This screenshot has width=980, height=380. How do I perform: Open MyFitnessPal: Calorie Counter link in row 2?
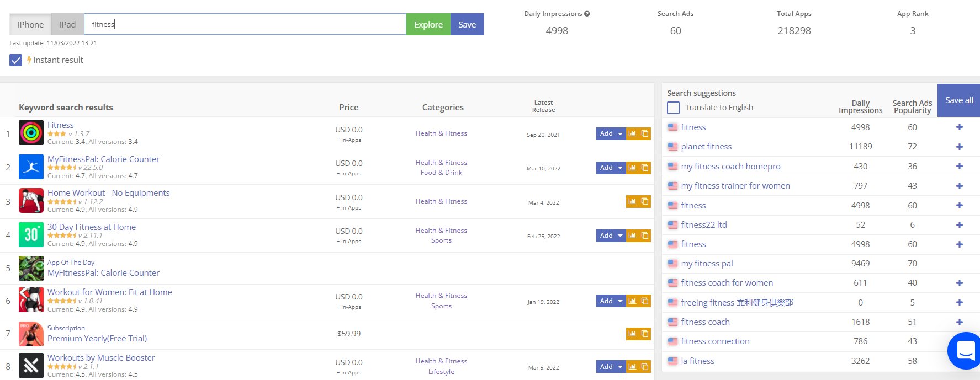tap(103, 159)
